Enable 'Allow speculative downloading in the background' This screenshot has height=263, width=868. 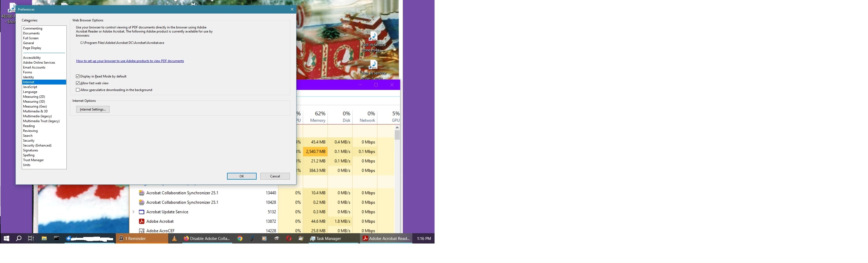tap(78, 90)
